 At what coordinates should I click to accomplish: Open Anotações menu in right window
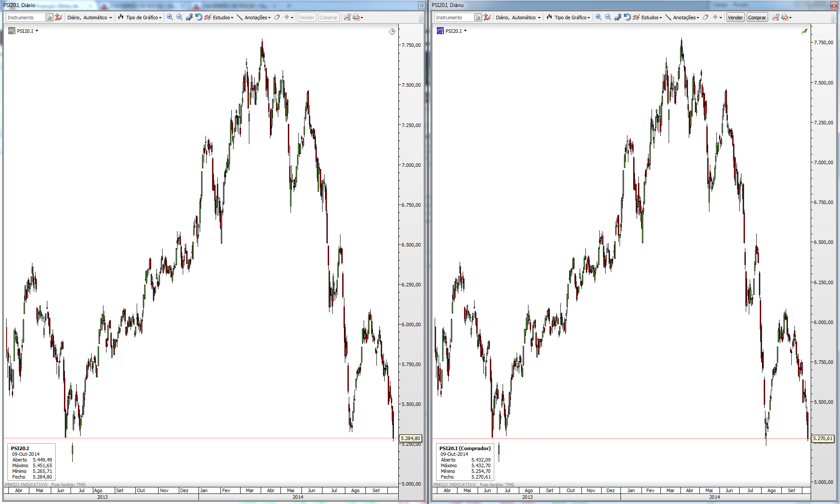pyautogui.click(x=682, y=18)
